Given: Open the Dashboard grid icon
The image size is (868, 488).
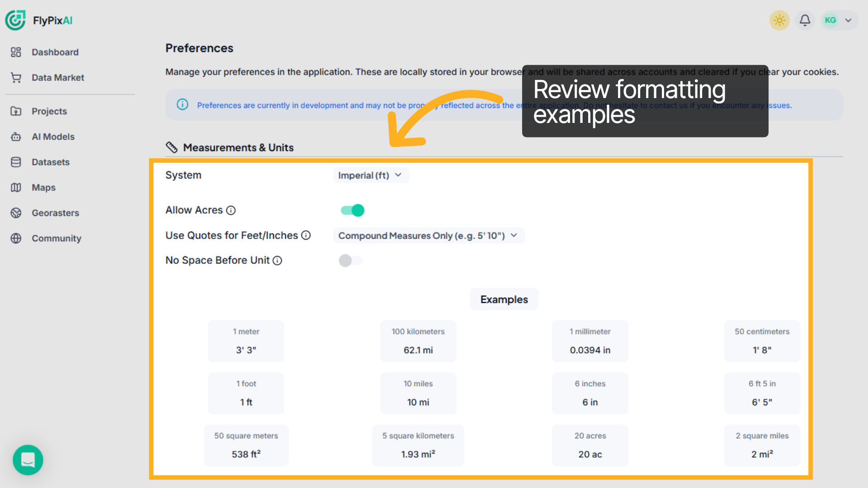Looking at the screenshot, I should tap(16, 52).
